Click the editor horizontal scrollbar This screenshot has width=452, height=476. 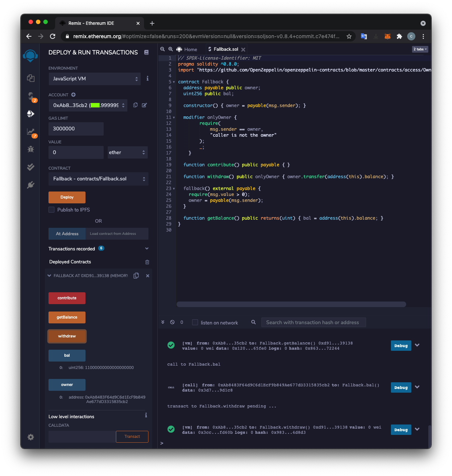(x=291, y=304)
